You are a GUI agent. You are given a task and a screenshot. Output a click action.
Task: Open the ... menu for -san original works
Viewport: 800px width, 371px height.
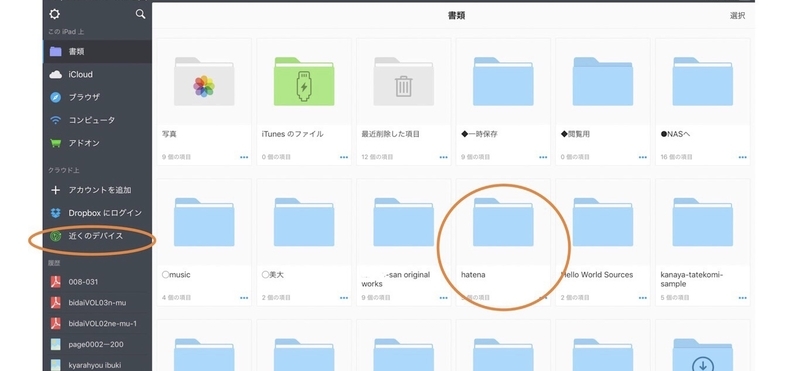coord(443,298)
